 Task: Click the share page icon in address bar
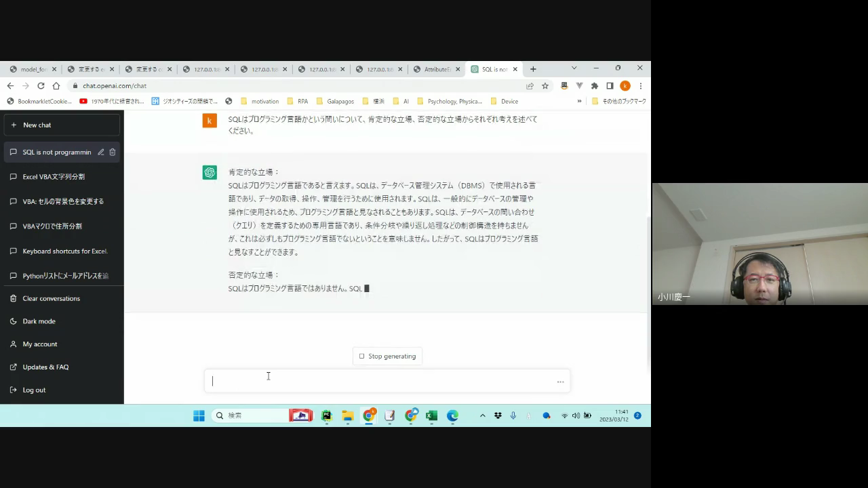click(x=530, y=86)
